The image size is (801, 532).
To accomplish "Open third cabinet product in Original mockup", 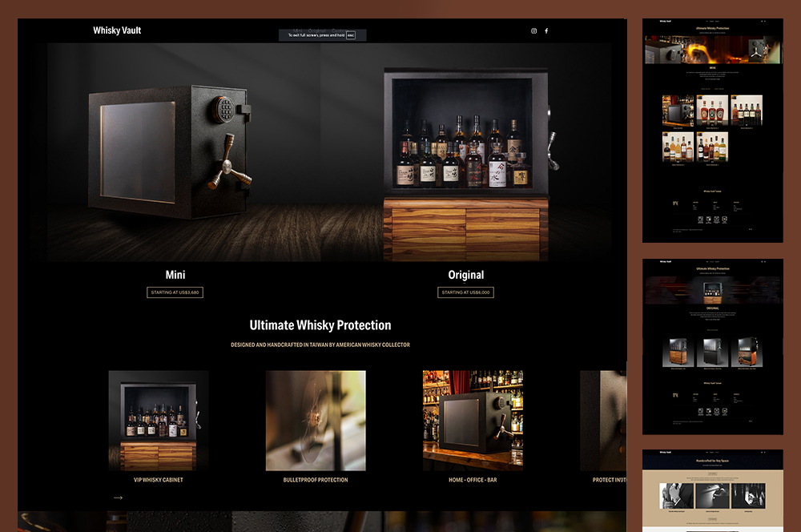I will pos(747,352).
